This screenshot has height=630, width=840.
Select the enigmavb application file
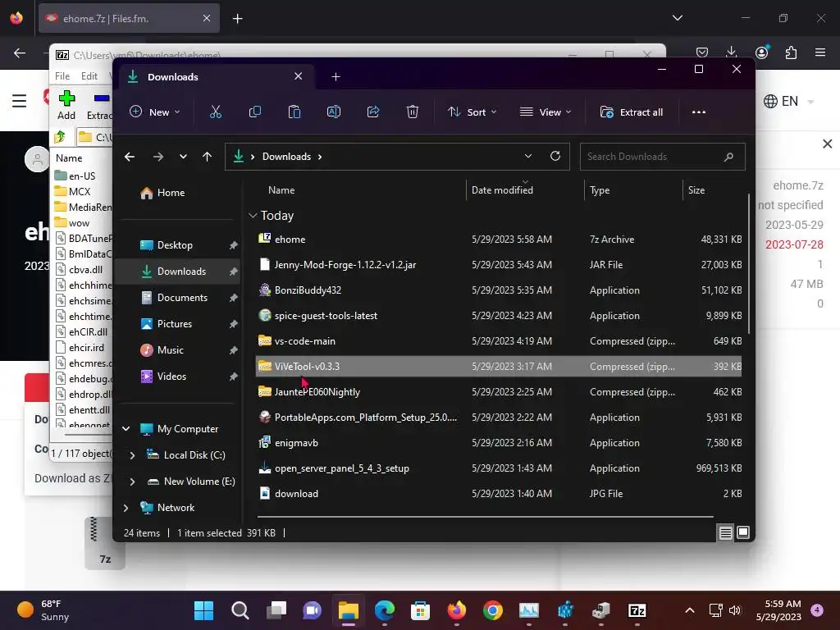coord(499,442)
